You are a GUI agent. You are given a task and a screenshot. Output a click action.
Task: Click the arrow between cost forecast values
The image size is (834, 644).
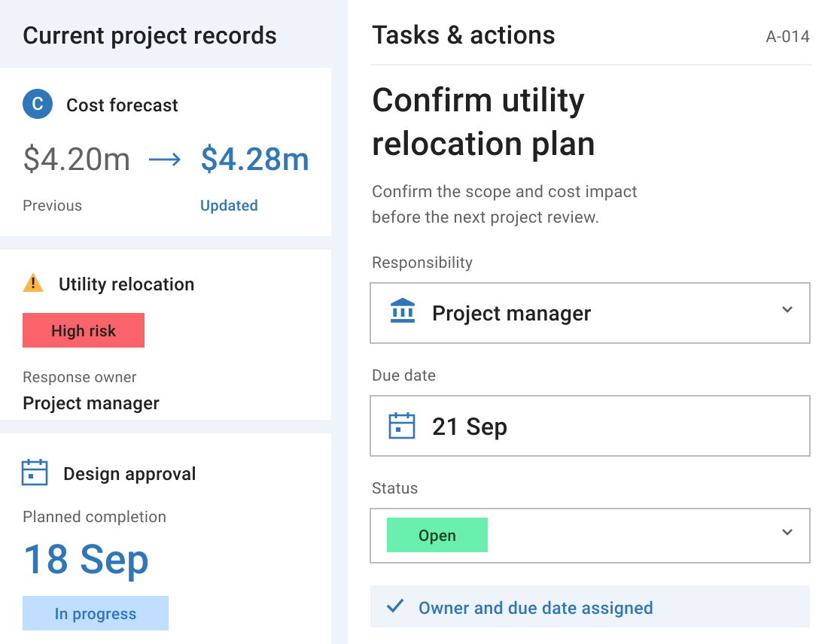164,159
